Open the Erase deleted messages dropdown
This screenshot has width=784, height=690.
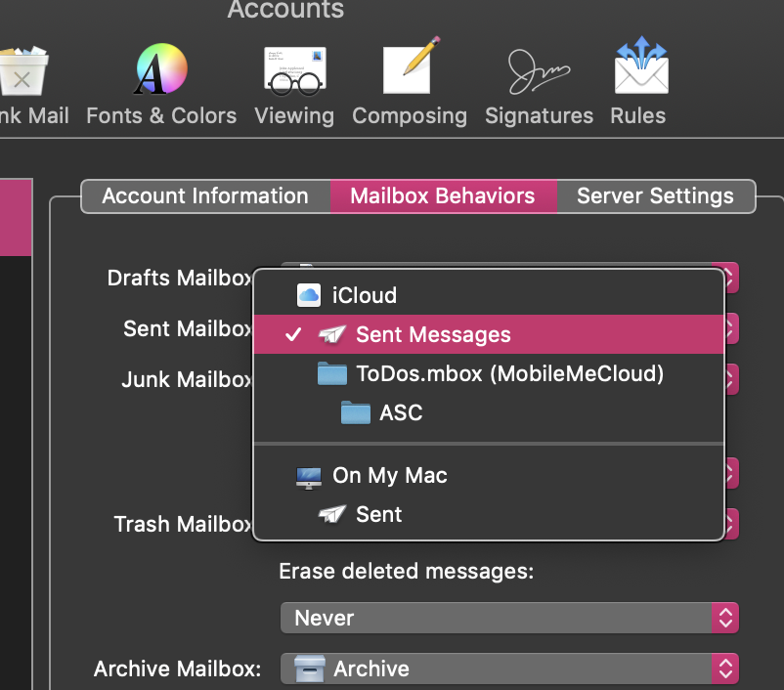[x=508, y=618]
